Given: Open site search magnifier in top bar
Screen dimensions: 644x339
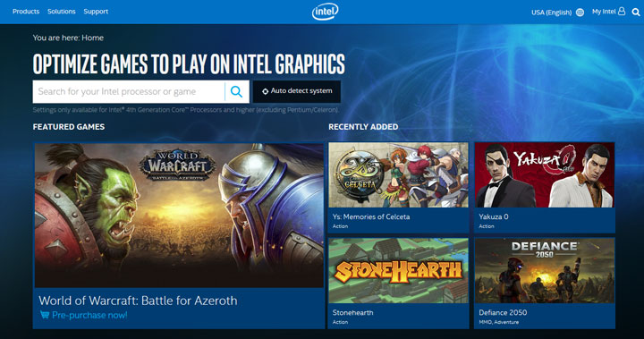Looking at the screenshot, I should (636, 13).
